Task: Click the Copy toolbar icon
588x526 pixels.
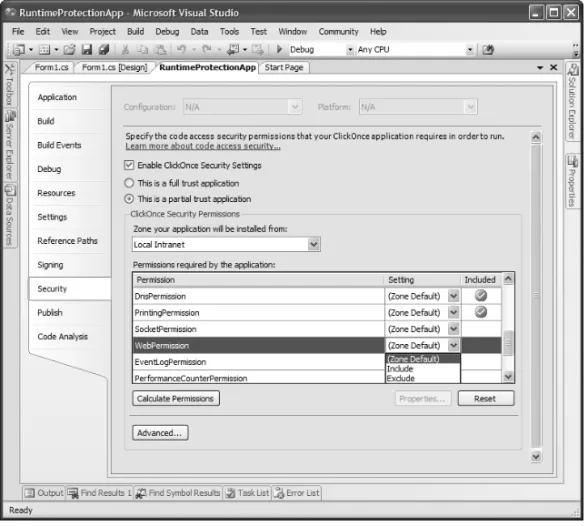Action: pyautogui.click(x=142, y=49)
